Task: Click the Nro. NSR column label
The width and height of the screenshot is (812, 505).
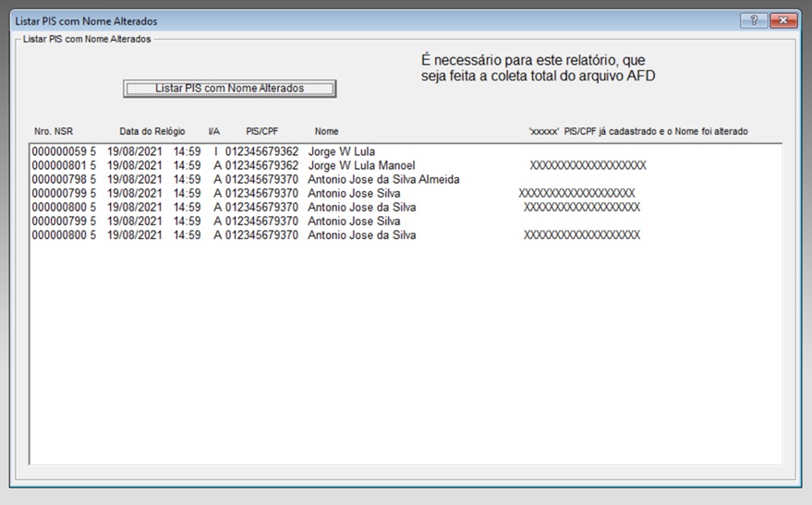Action: point(54,131)
